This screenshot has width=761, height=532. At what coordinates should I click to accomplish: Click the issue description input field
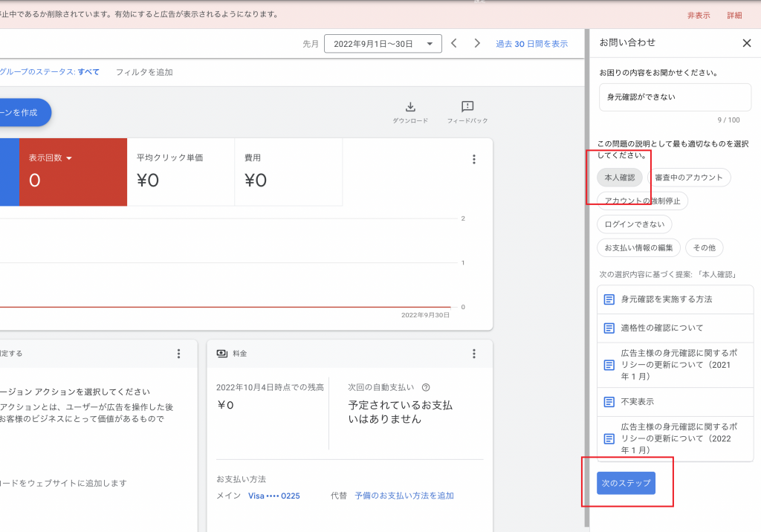point(675,97)
